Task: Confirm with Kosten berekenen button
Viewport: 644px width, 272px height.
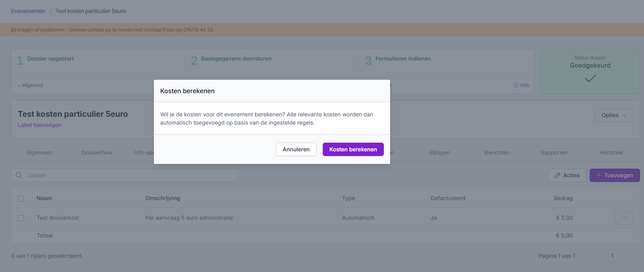Action: [353, 149]
